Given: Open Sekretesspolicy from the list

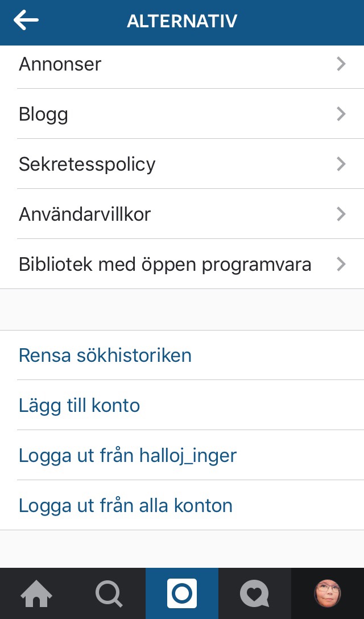Looking at the screenshot, I should tap(87, 164).
